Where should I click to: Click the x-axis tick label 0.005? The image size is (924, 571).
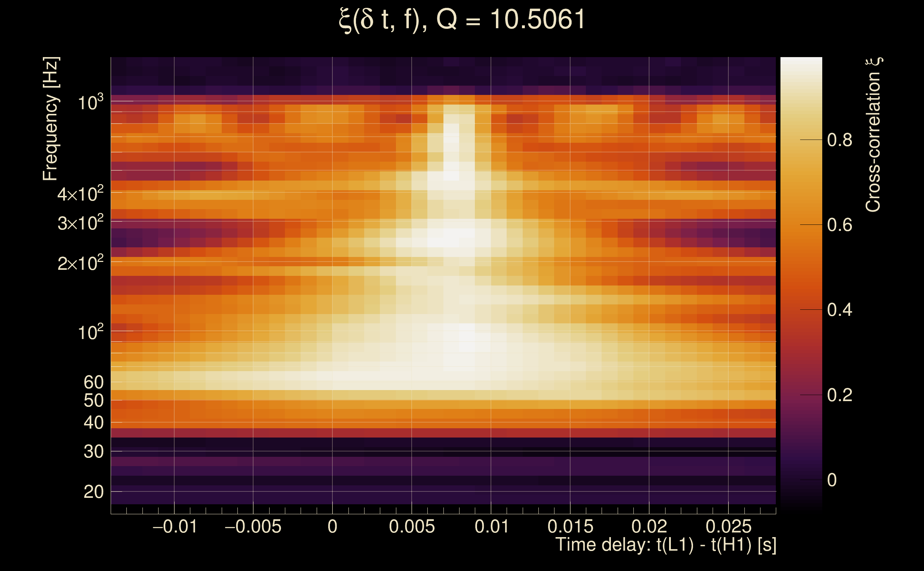[412, 526]
